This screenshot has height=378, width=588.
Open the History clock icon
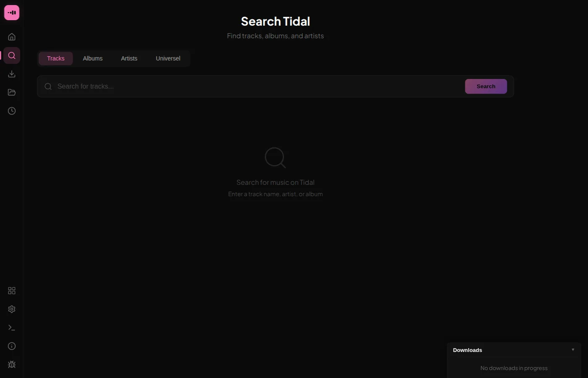[x=12, y=111]
